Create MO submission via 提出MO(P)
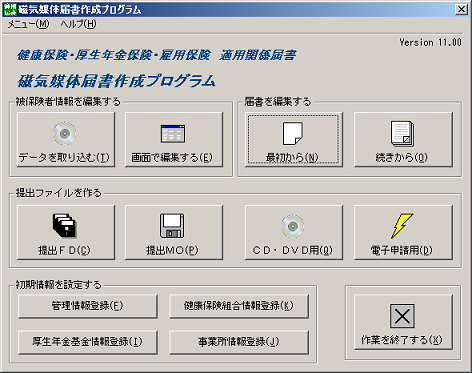This screenshot has width=472, height=373. tap(174, 232)
